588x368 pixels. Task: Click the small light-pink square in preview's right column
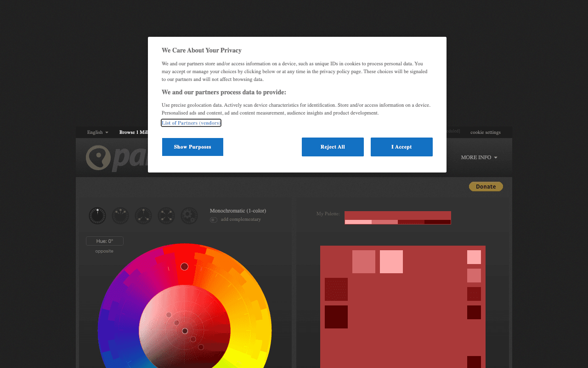(x=474, y=257)
